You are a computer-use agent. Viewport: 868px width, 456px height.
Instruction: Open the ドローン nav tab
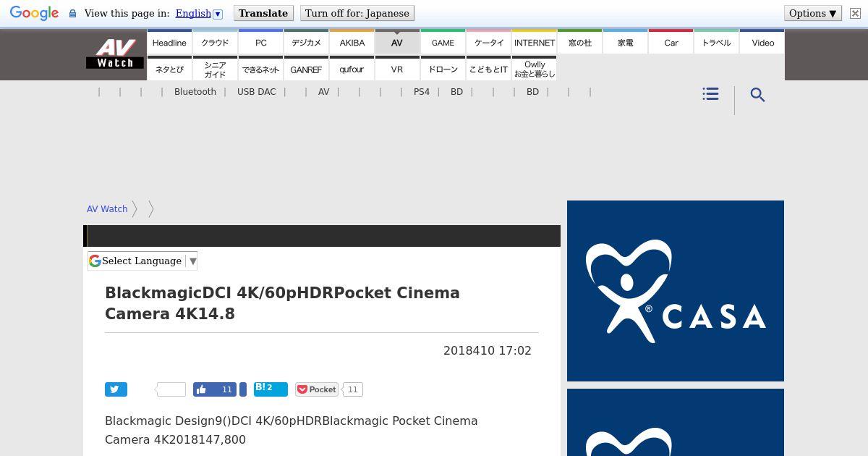coord(443,69)
